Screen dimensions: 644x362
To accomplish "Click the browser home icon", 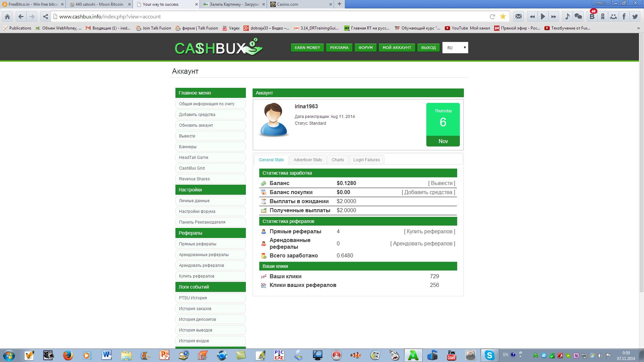I will point(7,16).
